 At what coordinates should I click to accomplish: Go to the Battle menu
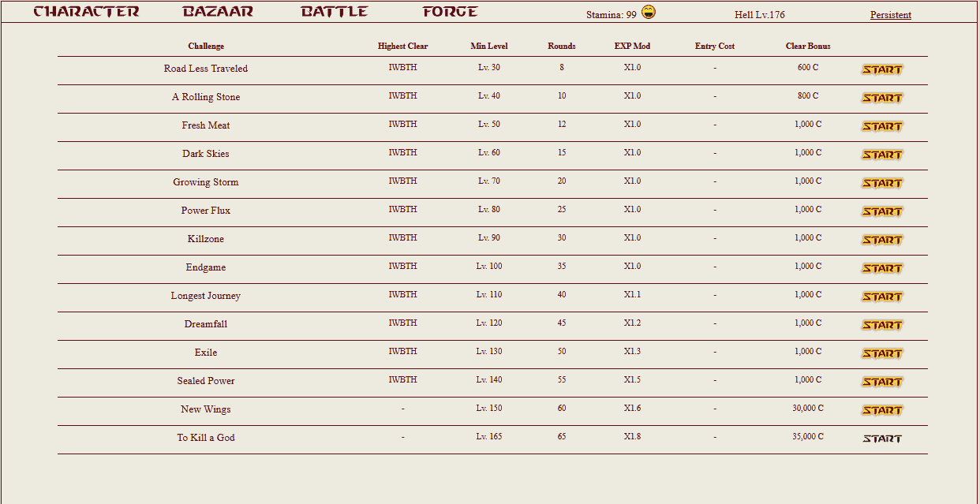335,12
